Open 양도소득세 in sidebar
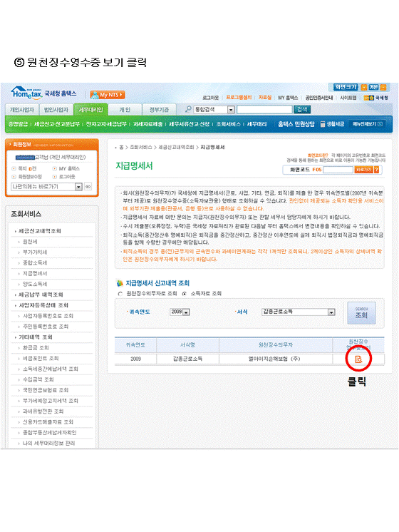Image resolution: width=399 pixels, height=532 pixels. pos(35,284)
